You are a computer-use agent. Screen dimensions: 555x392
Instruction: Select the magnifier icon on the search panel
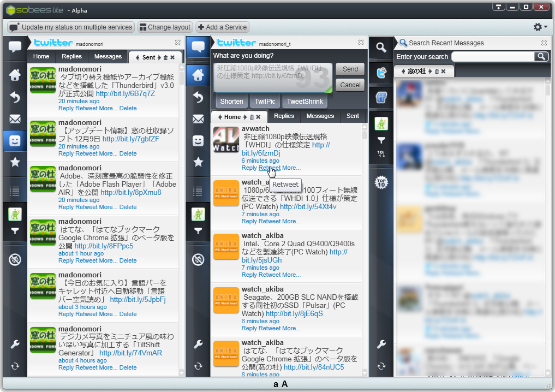[x=381, y=48]
